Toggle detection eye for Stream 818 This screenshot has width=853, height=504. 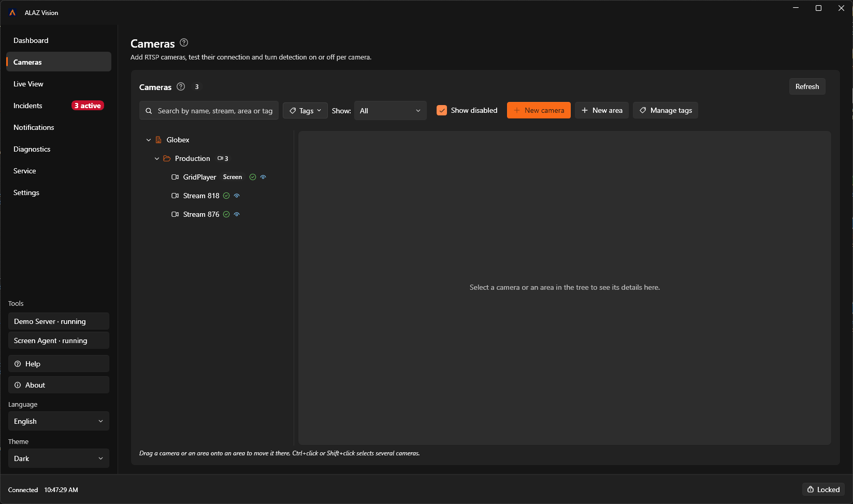[x=237, y=196]
